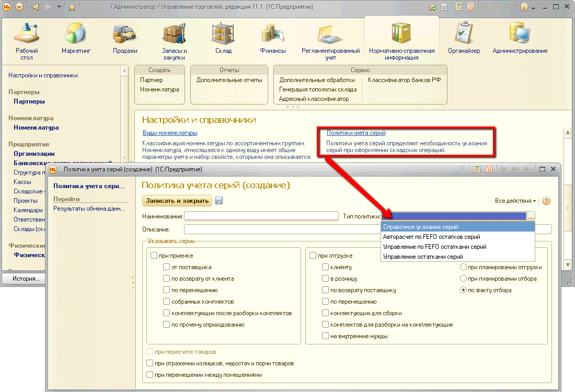This screenshot has width=575, height=392.
Task: Click the favorites star icon in title bar
Action: [x=72, y=7]
